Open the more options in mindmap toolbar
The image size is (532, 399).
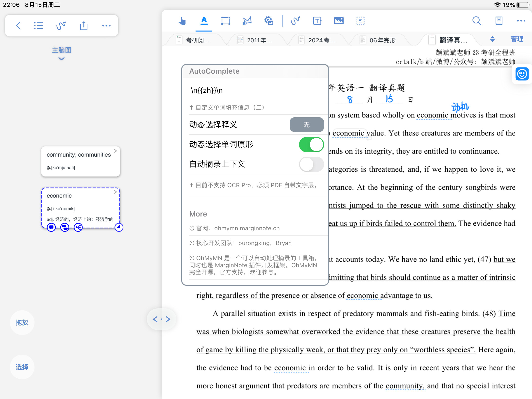(106, 26)
